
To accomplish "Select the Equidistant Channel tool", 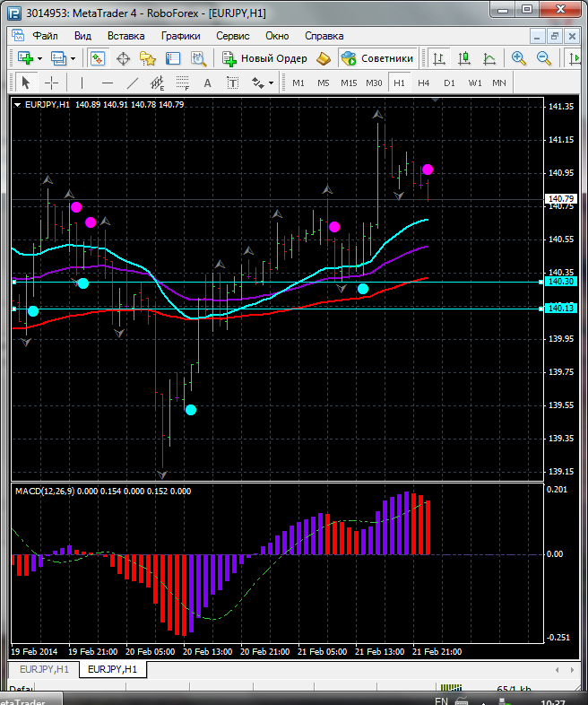I will click(x=157, y=83).
